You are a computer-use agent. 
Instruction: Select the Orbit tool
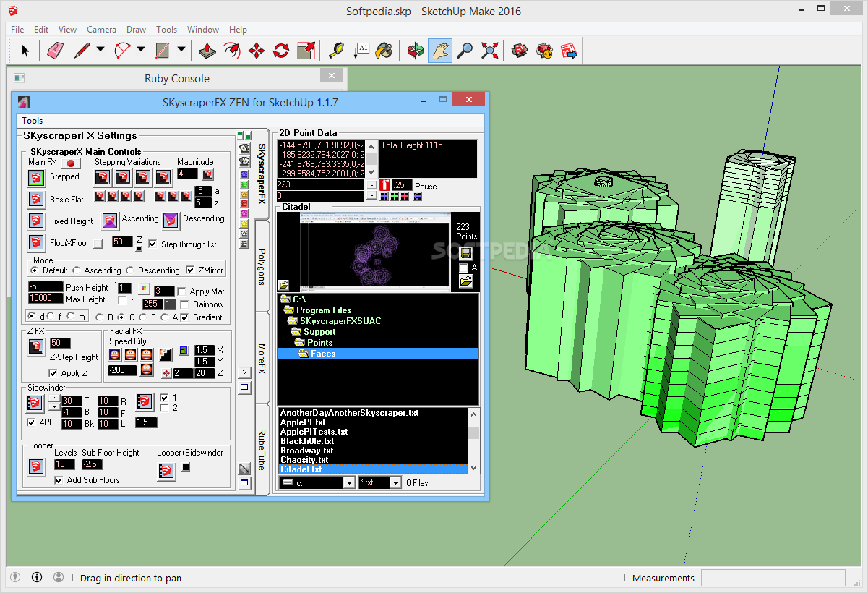point(415,51)
